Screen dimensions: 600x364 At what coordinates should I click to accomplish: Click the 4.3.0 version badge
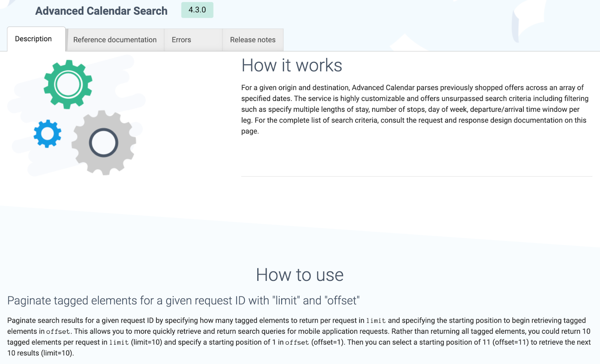tap(197, 10)
